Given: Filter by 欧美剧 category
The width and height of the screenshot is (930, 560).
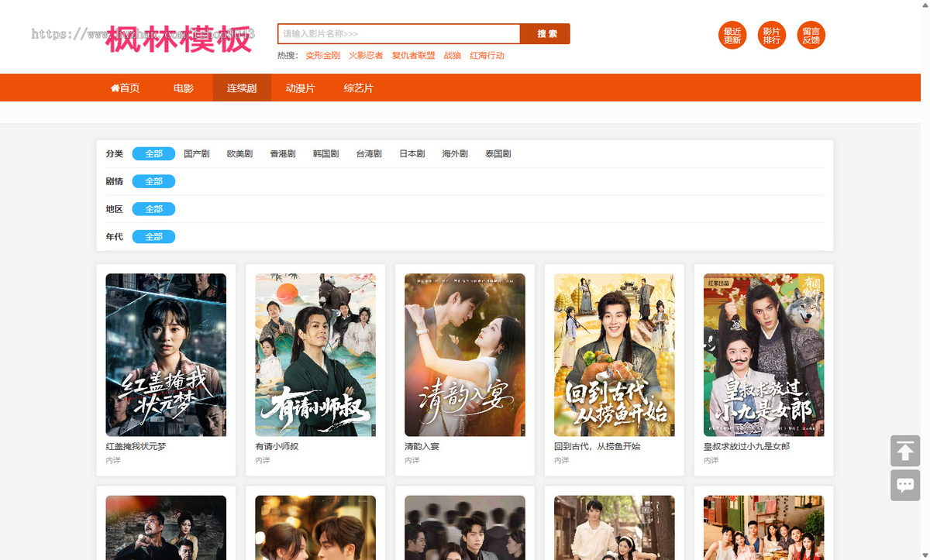Looking at the screenshot, I should 239,154.
